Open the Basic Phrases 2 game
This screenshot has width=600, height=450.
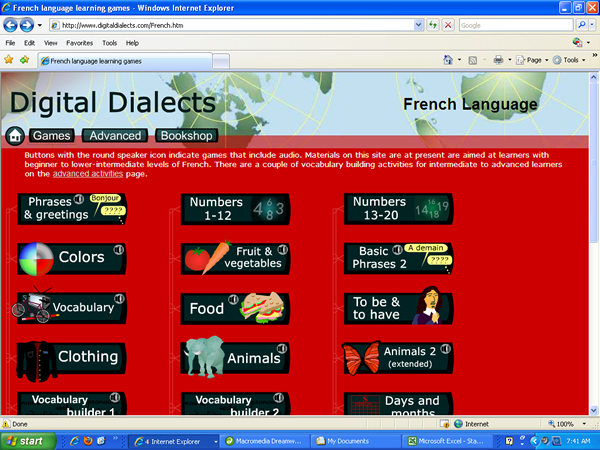click(398, 258)
